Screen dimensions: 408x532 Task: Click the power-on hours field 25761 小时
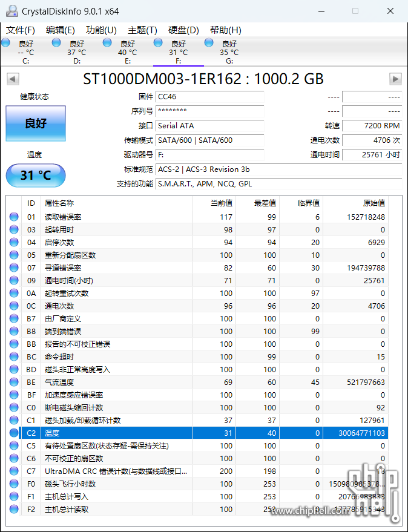(372, 155)
